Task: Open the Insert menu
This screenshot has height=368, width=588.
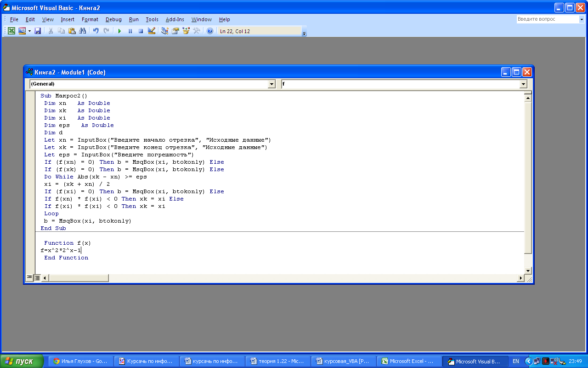Action: pos(68,19)
